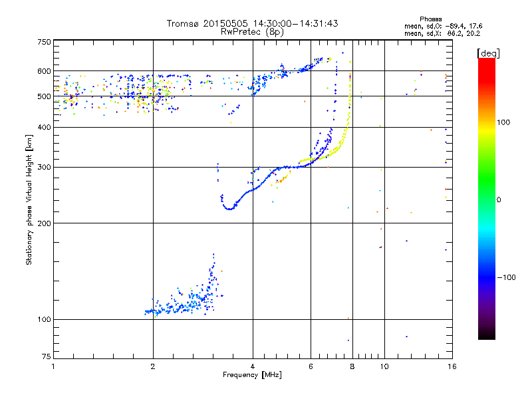Click the y-axis tick label '200'
The image size is (532, 399).
(x=44, y=223)
